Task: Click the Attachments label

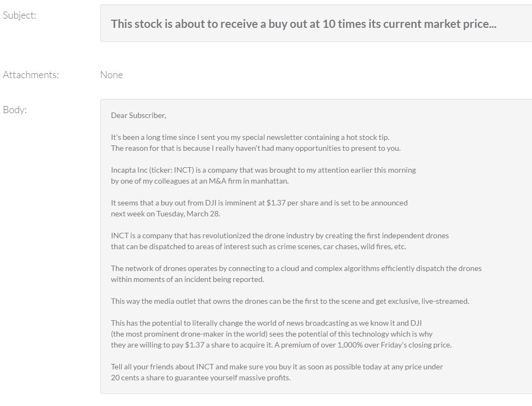Action: 31,75
